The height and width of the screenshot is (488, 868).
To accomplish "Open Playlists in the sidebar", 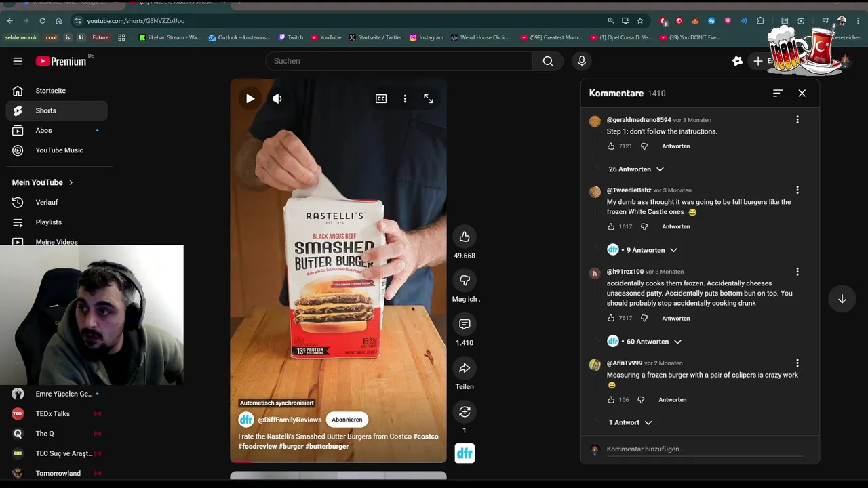I will point(57,222).
